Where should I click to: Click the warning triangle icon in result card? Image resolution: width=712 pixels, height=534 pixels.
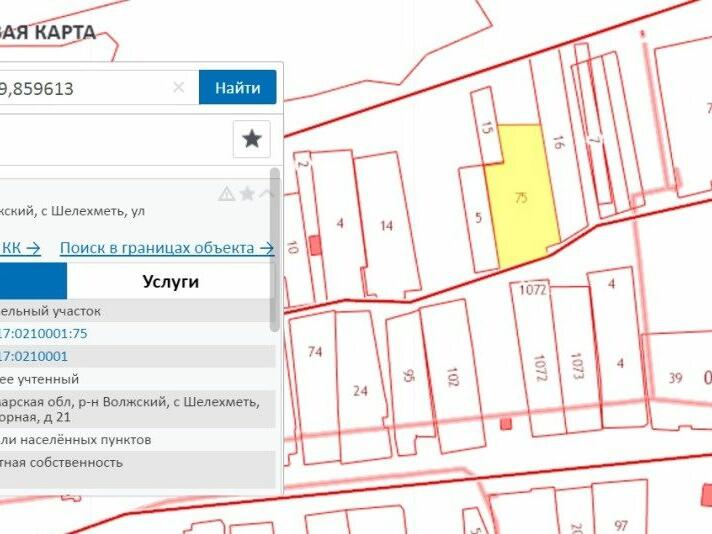pyautogui.click(x=226, y=194)
